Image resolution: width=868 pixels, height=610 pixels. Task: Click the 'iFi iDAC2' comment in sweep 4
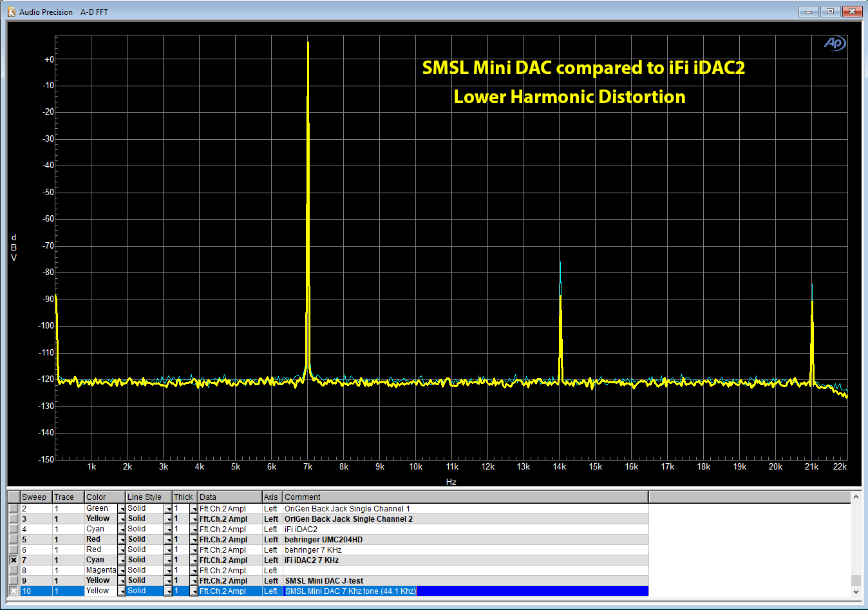466,529
